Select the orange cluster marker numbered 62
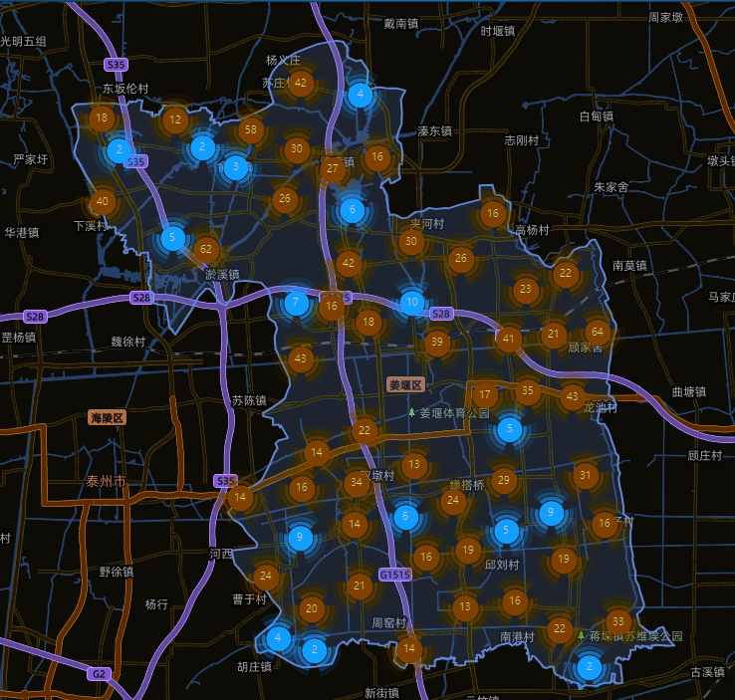Viewport: 735px width, 700px height. coord(206,249)
